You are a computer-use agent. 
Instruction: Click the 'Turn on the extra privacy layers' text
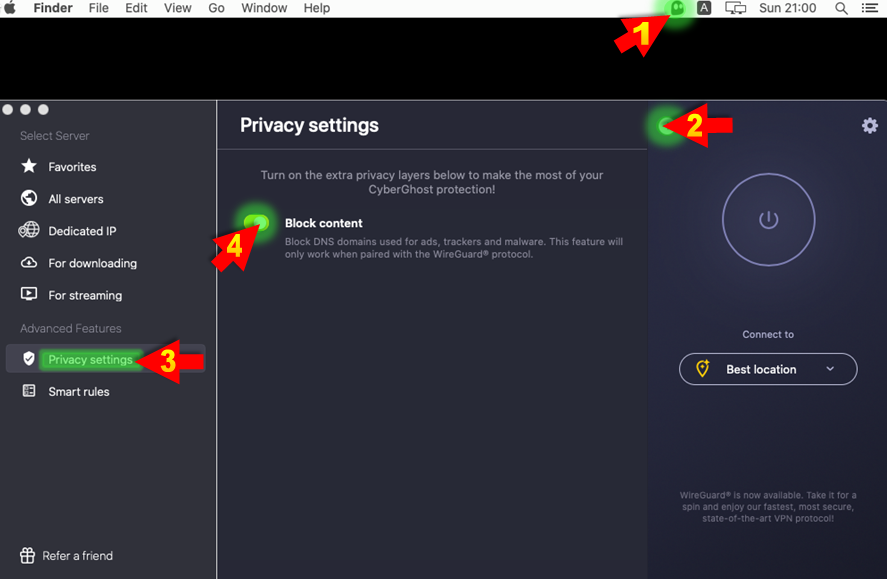click(x=432, y=182)
